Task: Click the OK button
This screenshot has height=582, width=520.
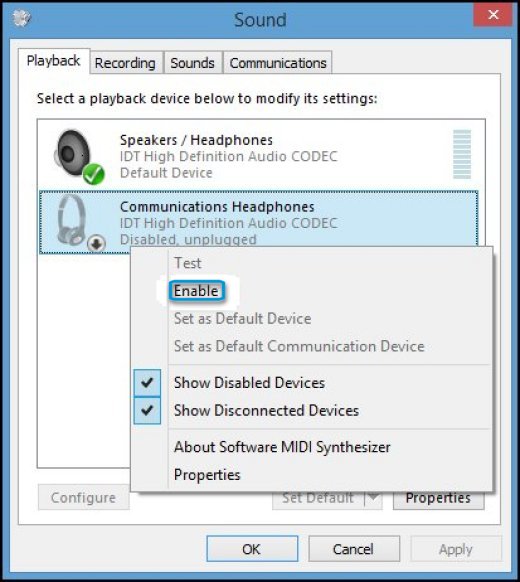Action: [252, 549]
